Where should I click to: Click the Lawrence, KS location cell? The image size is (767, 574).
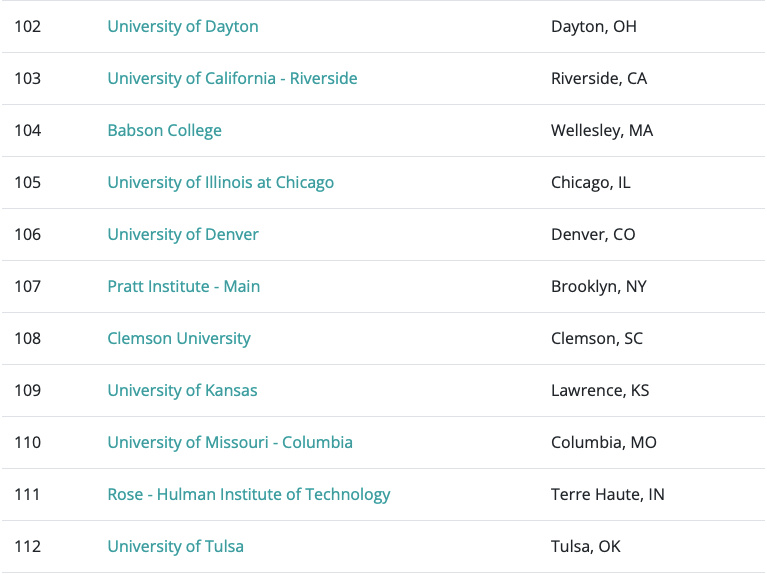tap(600, 391)
